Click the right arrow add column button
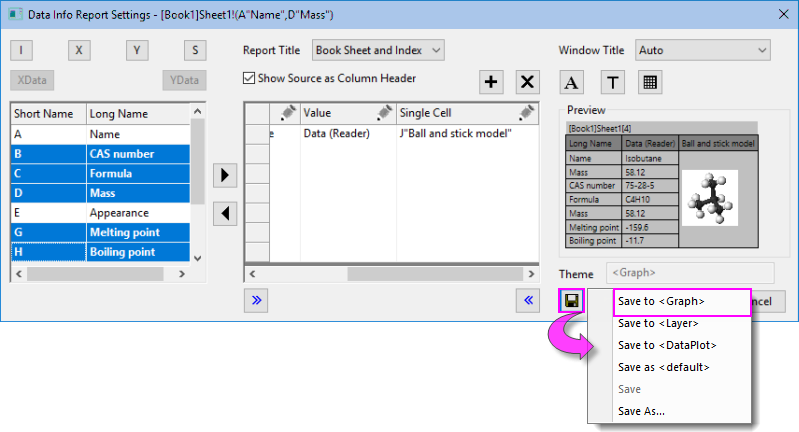Screen dimensions: 799x432 [225, 175]
